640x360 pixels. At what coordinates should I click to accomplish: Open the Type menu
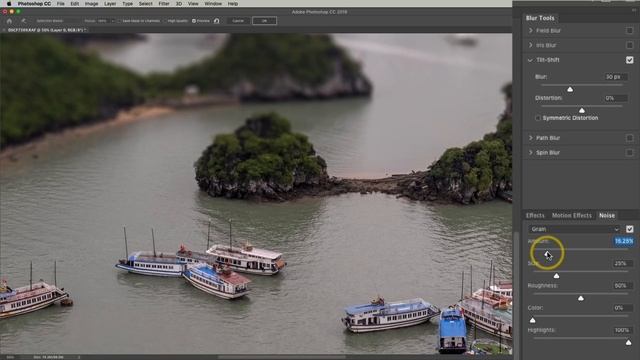pyautogui.click(x=127, y=4)
